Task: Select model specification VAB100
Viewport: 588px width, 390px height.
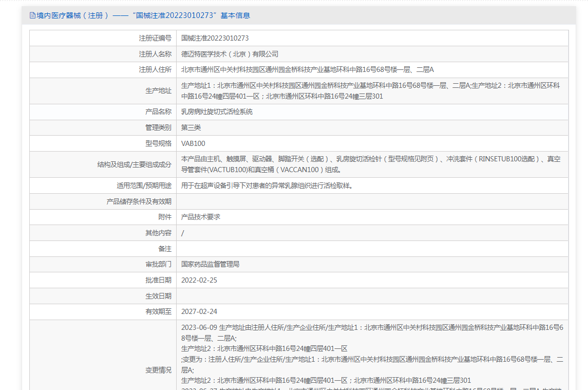Action: [193, 143]
